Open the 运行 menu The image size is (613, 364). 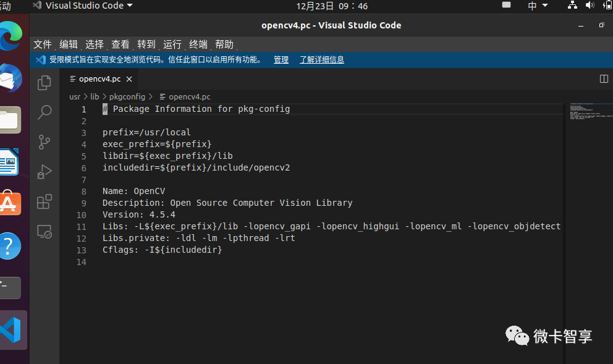click(172, 44)
